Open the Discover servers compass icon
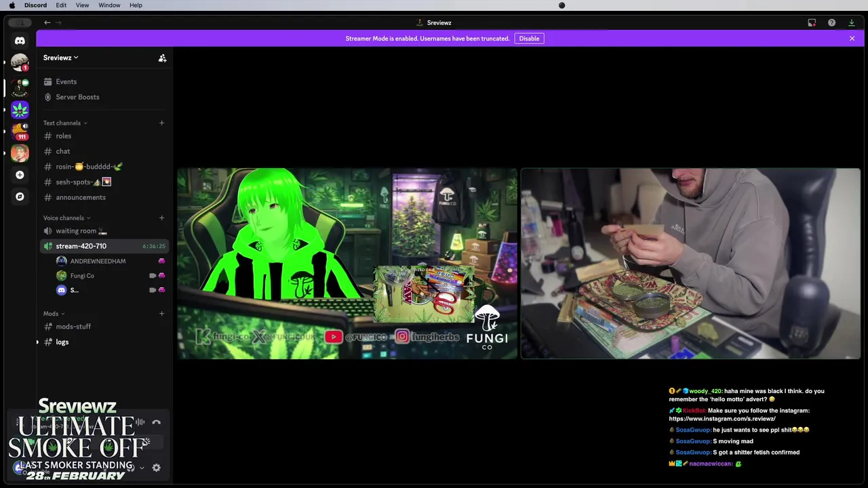The width and height of the screenshot is (868, 488). click(20, 197)
